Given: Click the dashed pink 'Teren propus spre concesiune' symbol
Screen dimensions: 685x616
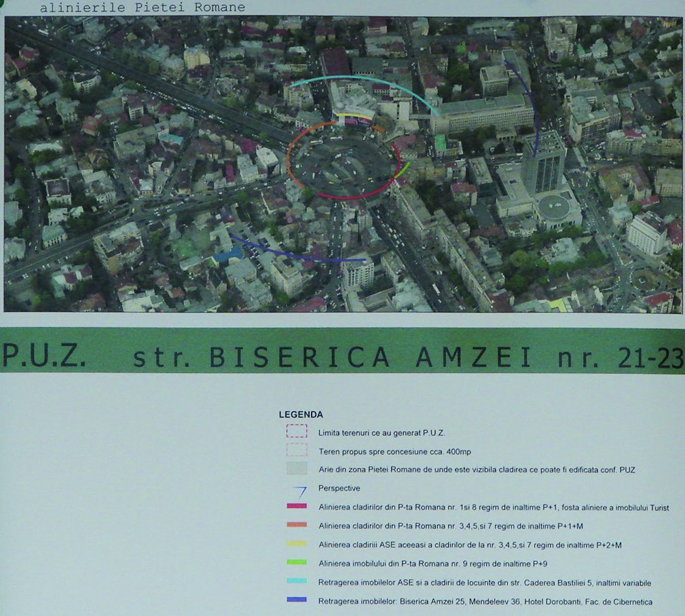Looking at the screenshot, I should [297, 450].
